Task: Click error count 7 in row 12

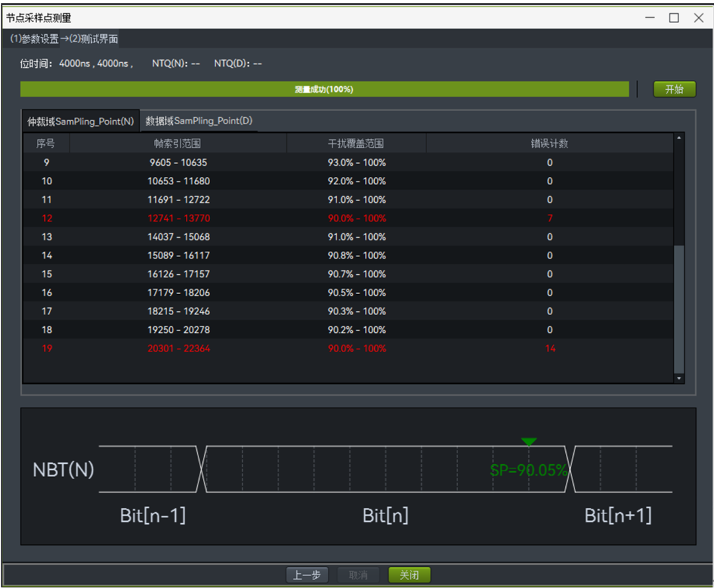Action: [549, 219]
